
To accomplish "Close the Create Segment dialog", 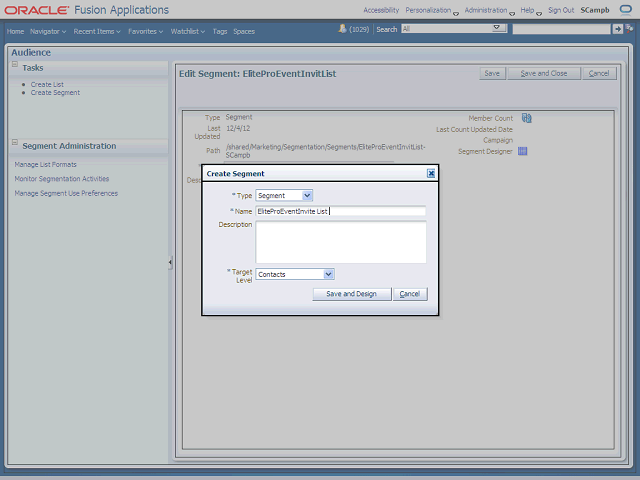I will tap(431, 173).
